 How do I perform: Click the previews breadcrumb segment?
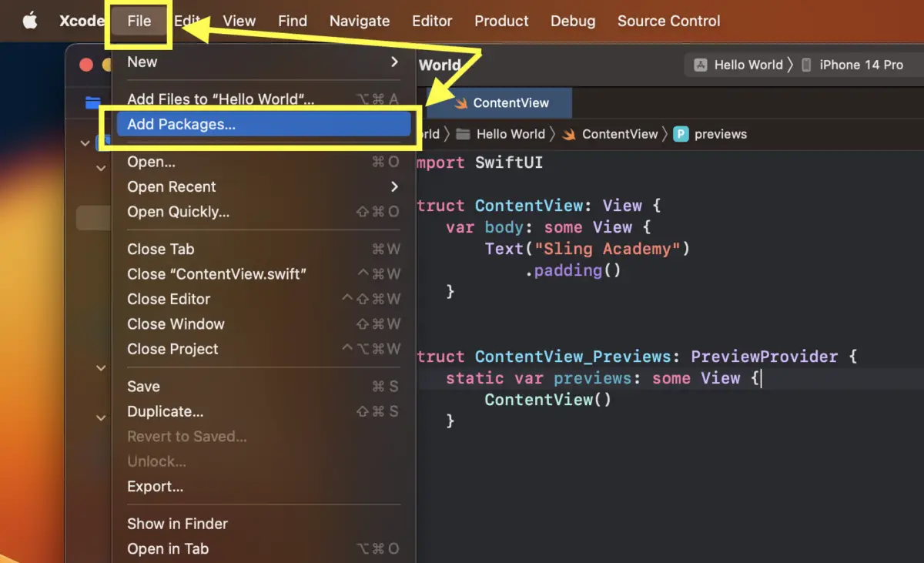[721, 134]
